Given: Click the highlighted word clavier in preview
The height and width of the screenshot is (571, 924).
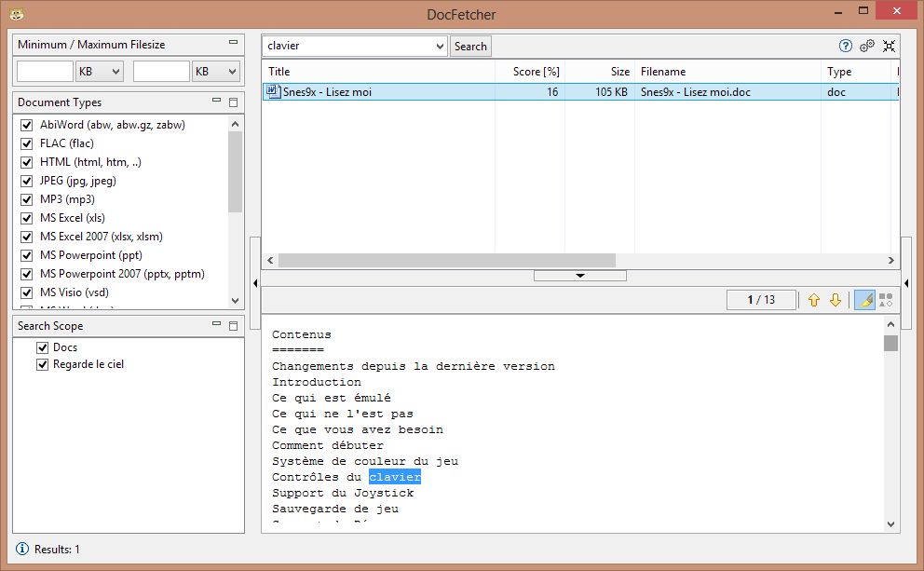Looking at the screenshot, I should pos(395,477).
